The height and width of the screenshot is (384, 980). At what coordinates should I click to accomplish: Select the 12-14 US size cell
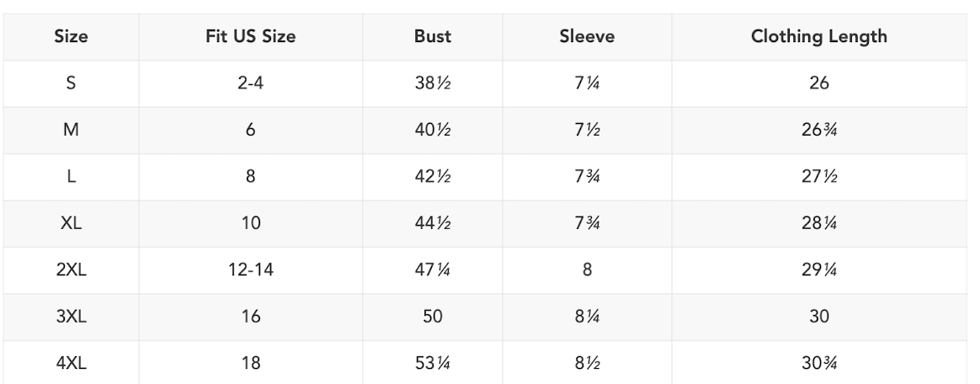click(250, 271)
